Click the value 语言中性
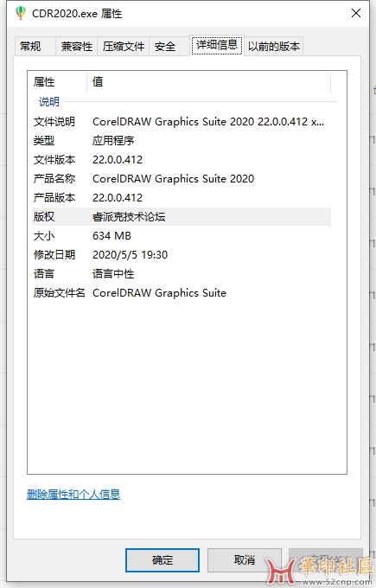376x588 pixels. 113,274
